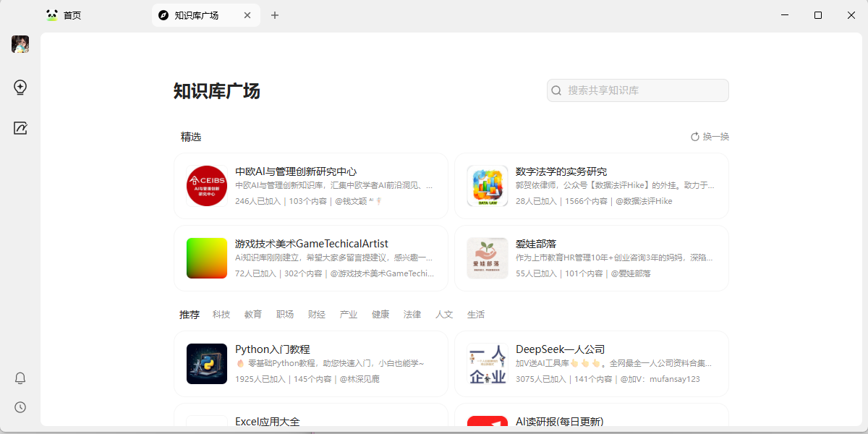Close the 知识库广场 tab
Image resolution: width=868 pixels, height=434 pixels.
(x=247, y=15)
